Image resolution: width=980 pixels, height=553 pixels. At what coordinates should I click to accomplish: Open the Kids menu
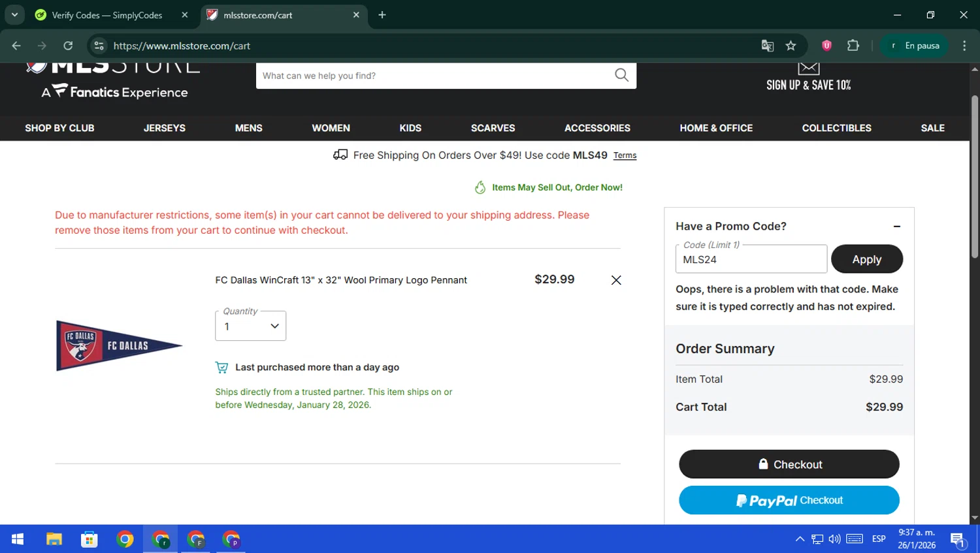[x=410, y=128]
